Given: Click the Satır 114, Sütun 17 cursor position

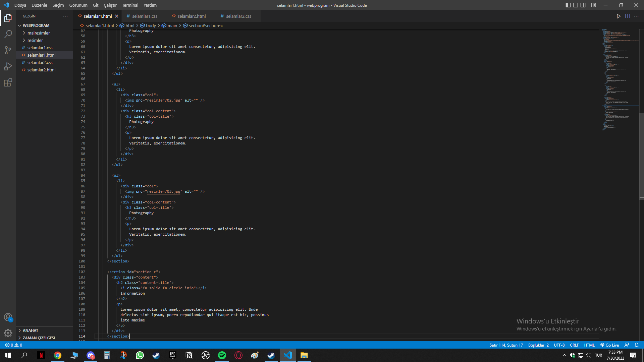Looking at the screenshot, I should [x=506, y=345].
